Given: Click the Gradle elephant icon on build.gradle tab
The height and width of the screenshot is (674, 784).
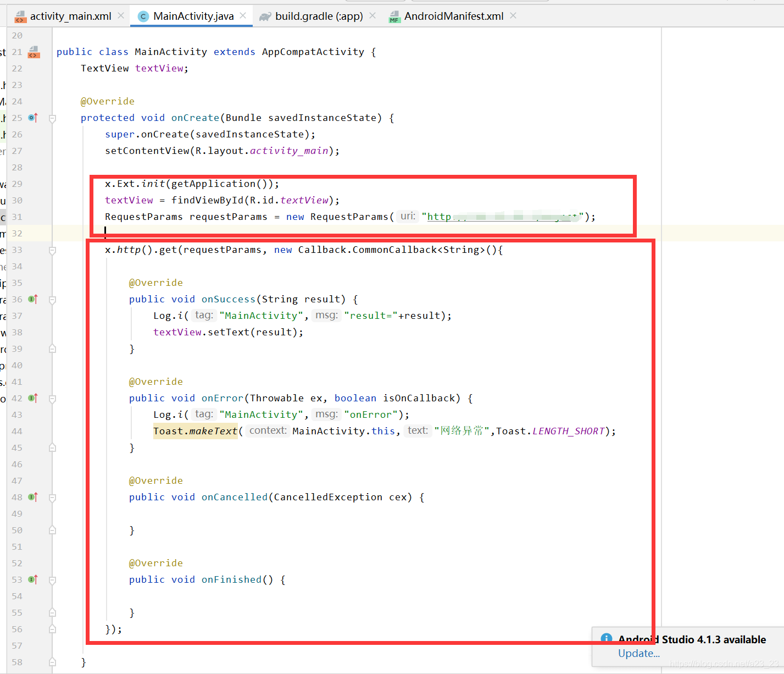Looking at the screenshot, I should [x=265, y=16].
